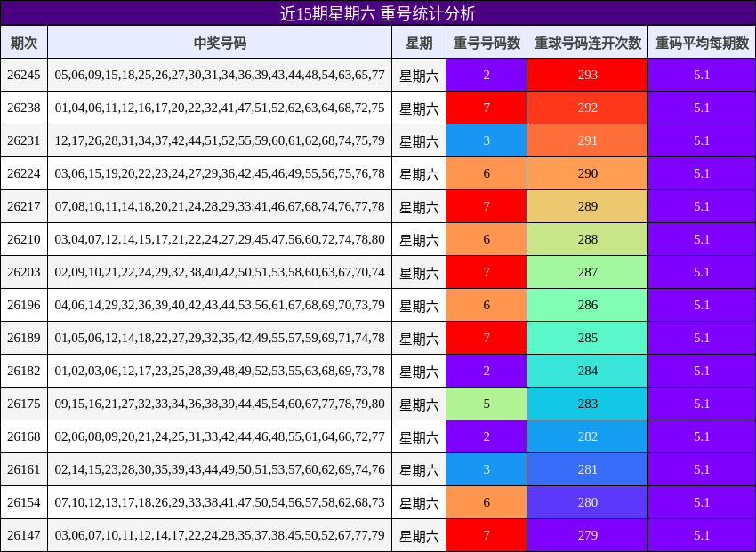
Task: Click the cell showing 281
Action: point(587,469)
